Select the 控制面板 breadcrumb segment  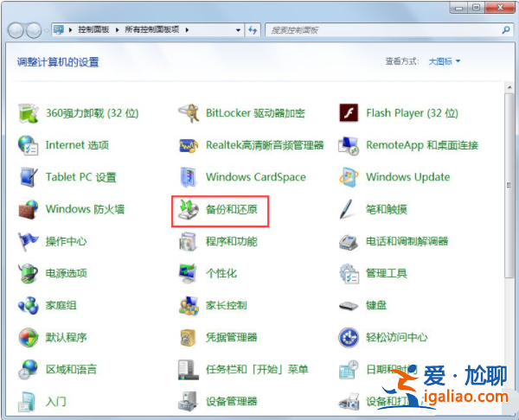[93, 29]
